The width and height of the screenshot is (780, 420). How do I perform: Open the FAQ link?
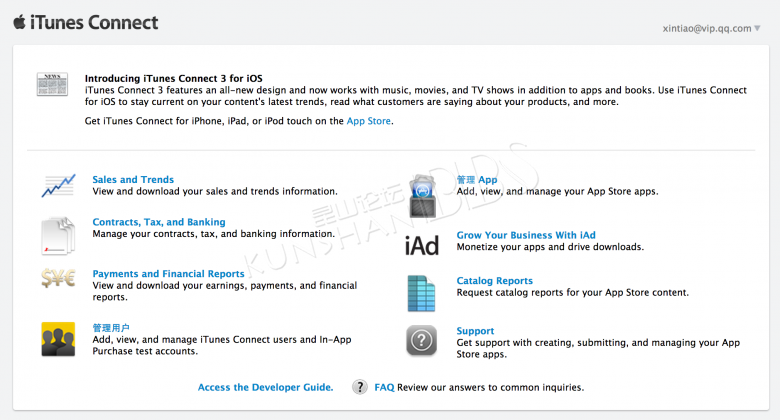pyautogui.click(x=385, y=387)
